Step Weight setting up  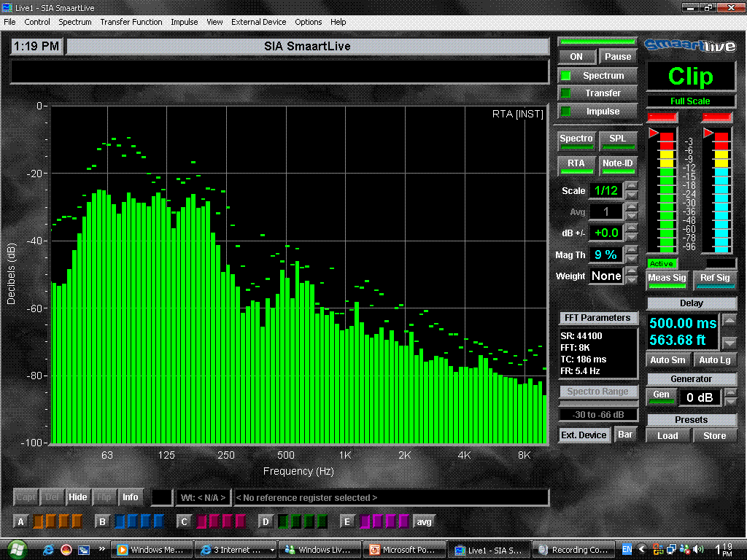click(631, 271)
